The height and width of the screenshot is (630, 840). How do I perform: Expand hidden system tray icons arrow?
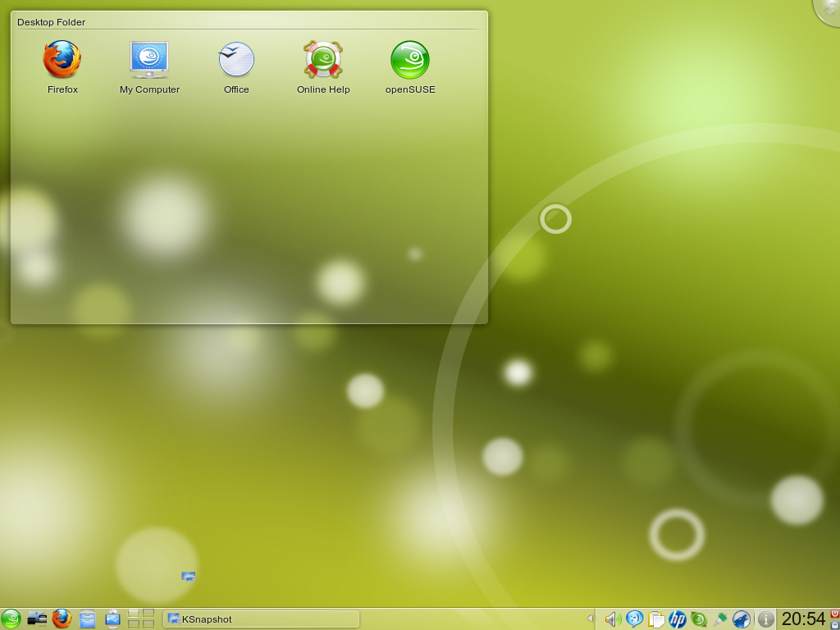coord(590,619)
